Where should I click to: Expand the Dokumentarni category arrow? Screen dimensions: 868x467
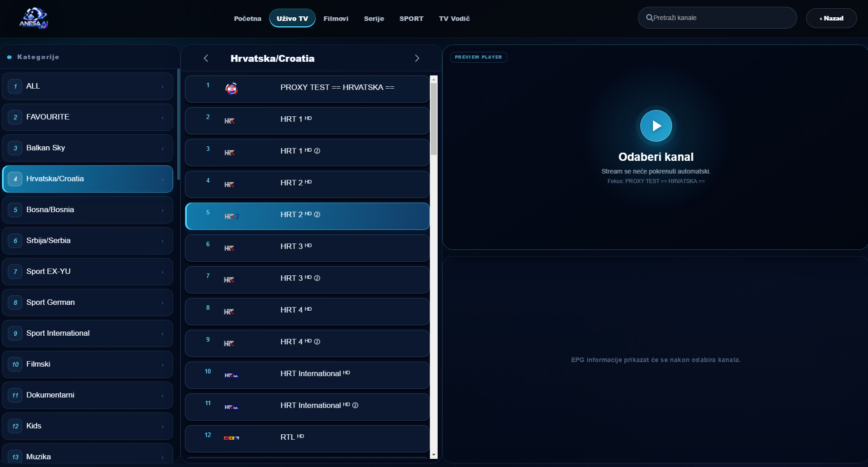(162, 396)
